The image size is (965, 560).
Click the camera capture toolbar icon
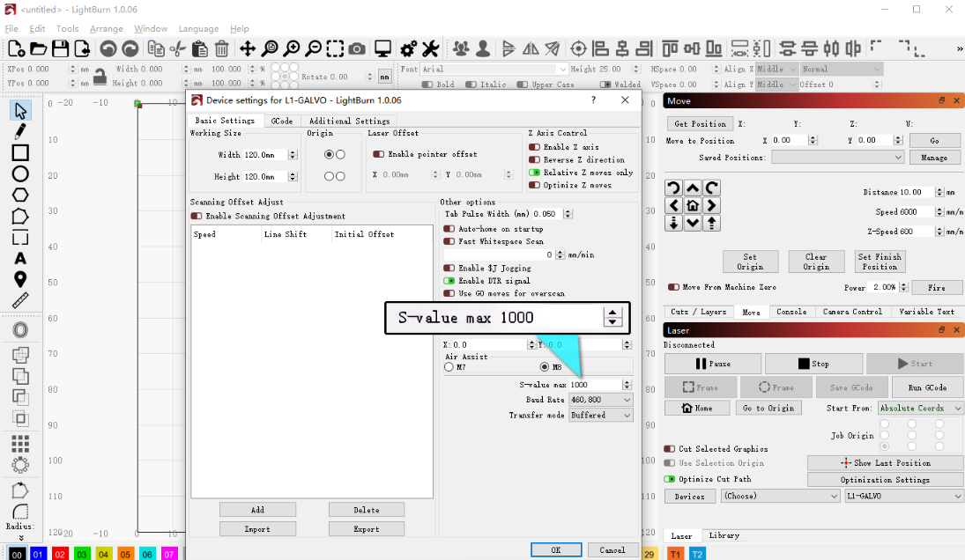(357, 48)
